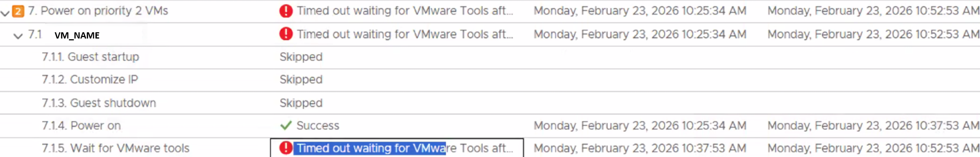This screenshot has height=157, width=980.
Task: Collapse step 7 Power on priority 2 VMs
Action: tap(5, 13)
